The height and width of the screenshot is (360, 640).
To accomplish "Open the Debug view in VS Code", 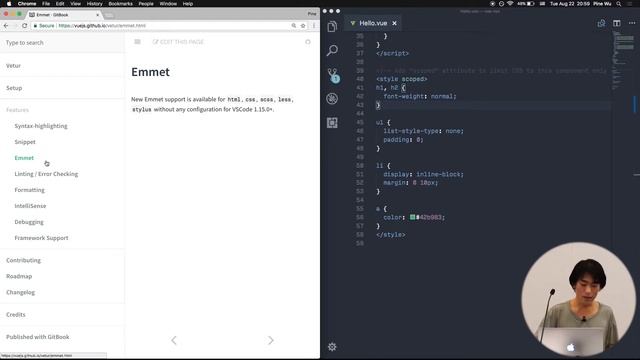I will [x=332, y=98].
